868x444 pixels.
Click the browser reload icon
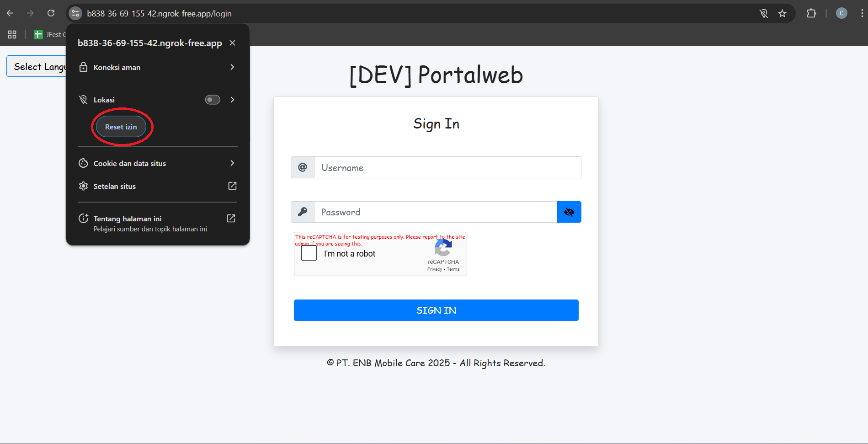click(x=51, y=13)
